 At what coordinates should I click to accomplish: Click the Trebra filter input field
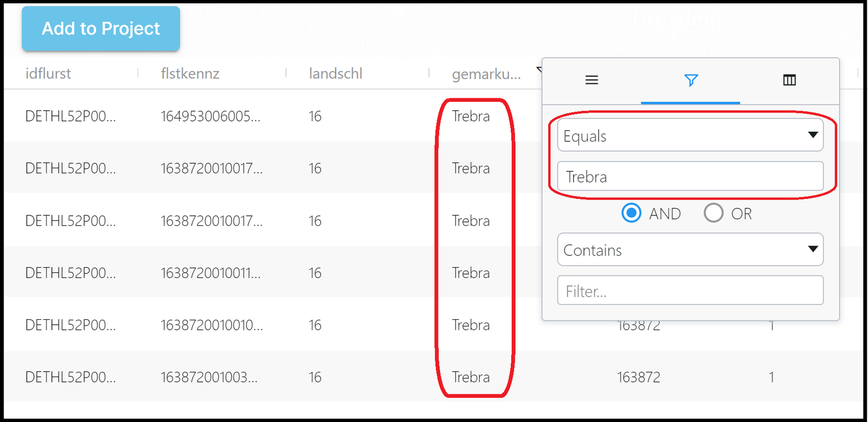pyautogui.click(x=690, y=176)
